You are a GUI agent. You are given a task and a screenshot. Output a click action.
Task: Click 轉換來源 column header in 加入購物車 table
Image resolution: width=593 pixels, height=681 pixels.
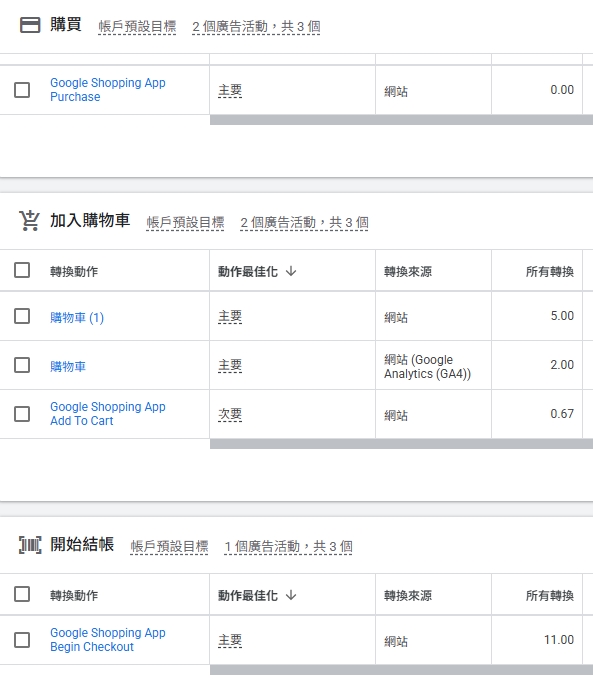tap(408, 271)
